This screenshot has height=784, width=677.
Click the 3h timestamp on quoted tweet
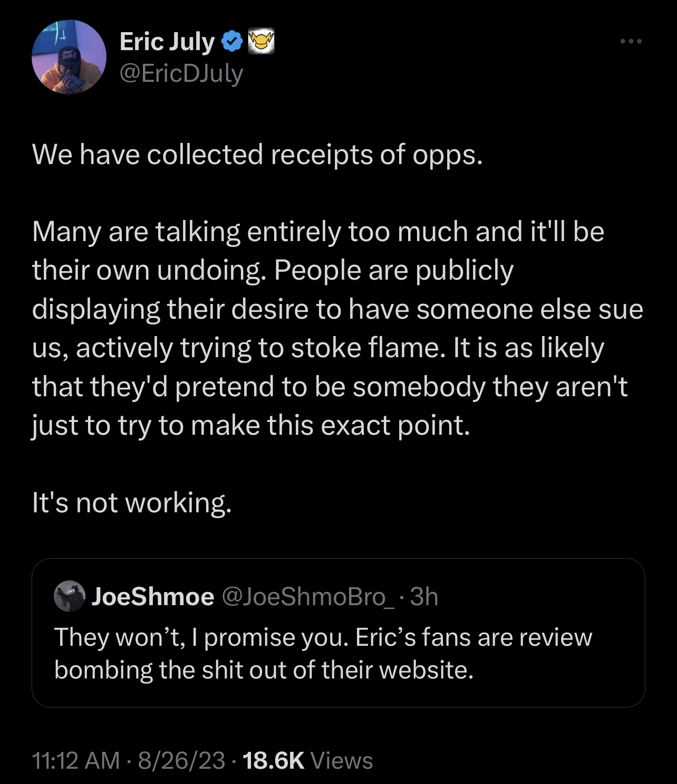tap(424, 597)
